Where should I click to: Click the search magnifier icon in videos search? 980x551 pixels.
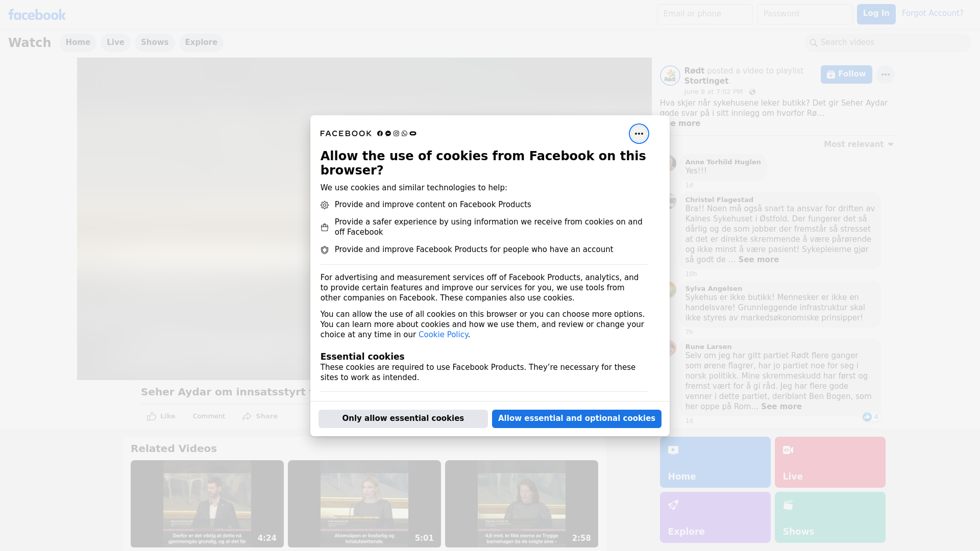point(813,43)
